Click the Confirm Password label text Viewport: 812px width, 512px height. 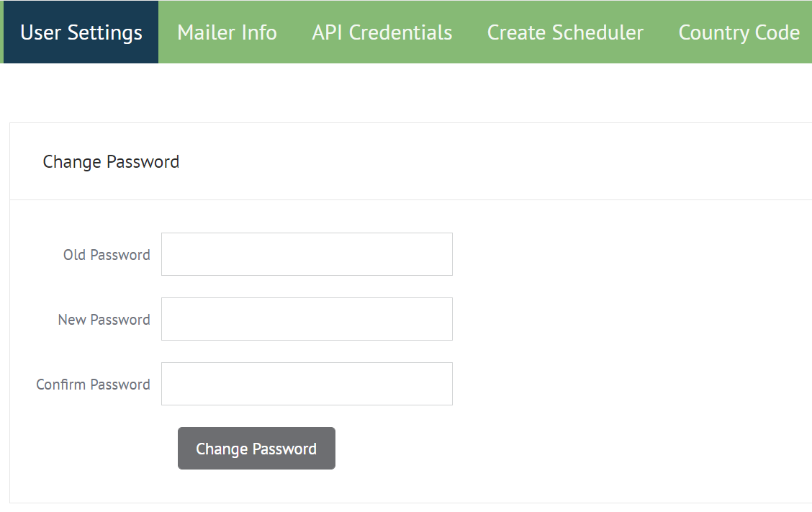point(93,385)
